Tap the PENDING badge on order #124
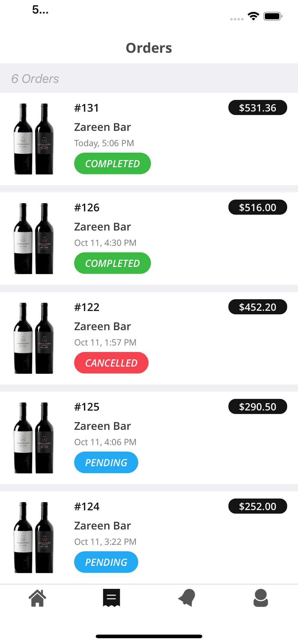 (106, 562)
